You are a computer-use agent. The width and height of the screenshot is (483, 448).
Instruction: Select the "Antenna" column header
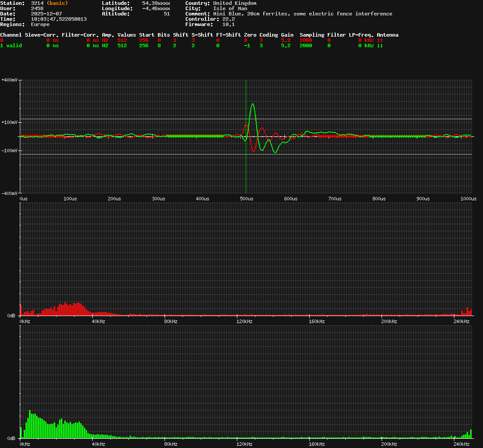[387, 35]
